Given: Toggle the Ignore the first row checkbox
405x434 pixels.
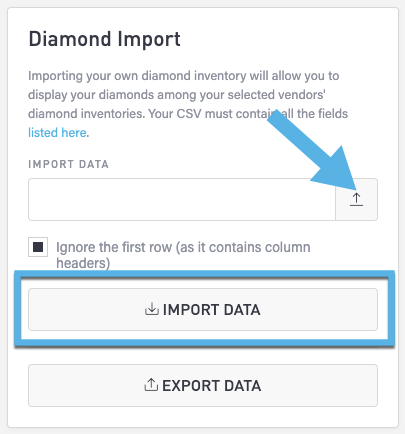Looking at the screenshot, I should coord(38,247).
